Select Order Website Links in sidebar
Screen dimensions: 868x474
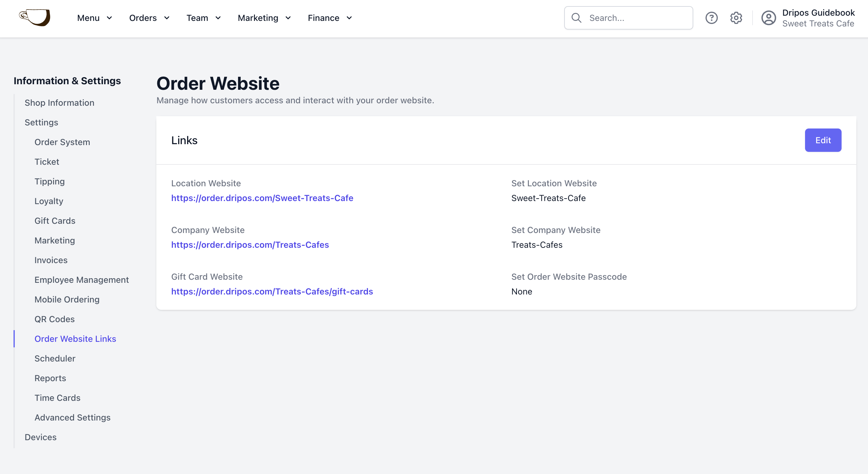coord(75,339)
